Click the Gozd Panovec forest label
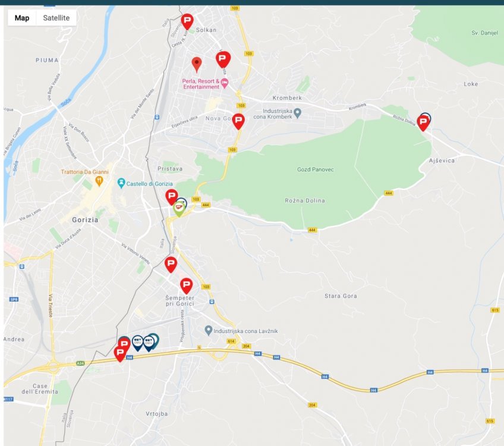Screen dimensions: 504x446 click(x=315, y=169)
